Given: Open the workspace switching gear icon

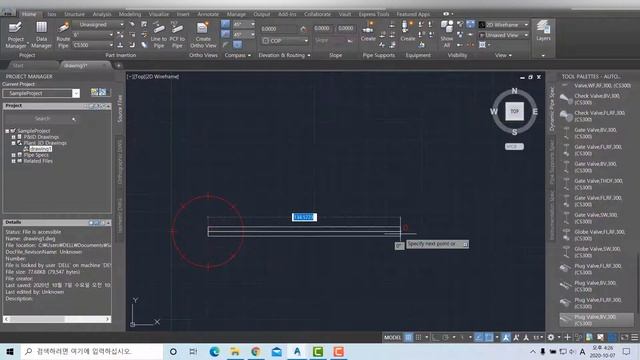Looking at the screenshot, I should tap(551, 337).
